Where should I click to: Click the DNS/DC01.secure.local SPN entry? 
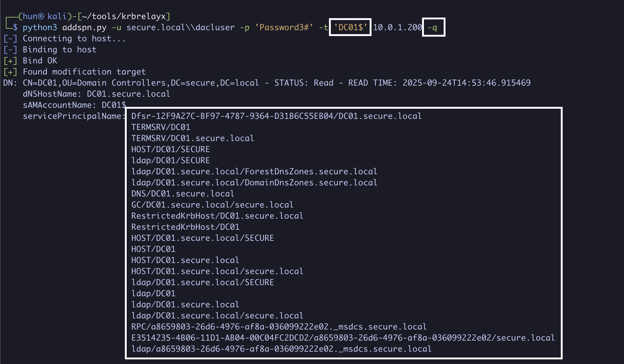pyautogui.click(x=183, y=194)
